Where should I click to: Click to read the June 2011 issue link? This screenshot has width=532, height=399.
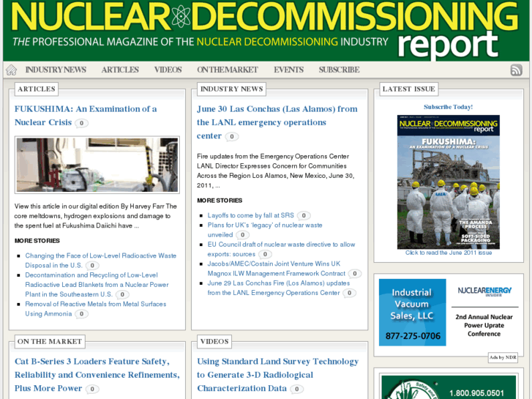(x=448, y=253)
